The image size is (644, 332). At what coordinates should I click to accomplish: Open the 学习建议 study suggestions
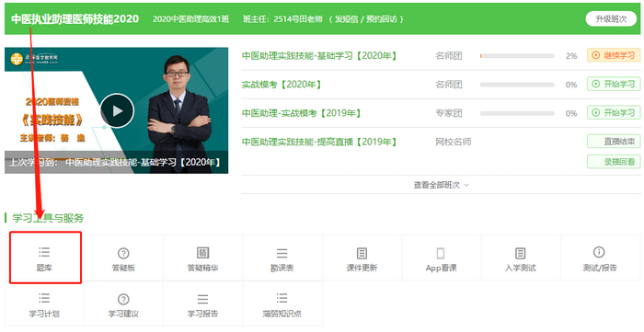pyautogui.click(x=123, y=304)
